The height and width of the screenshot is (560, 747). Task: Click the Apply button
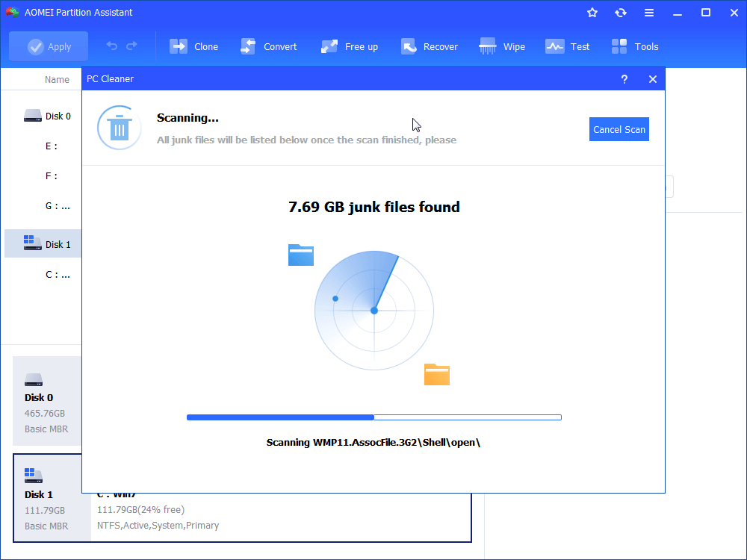click(48, 46)
